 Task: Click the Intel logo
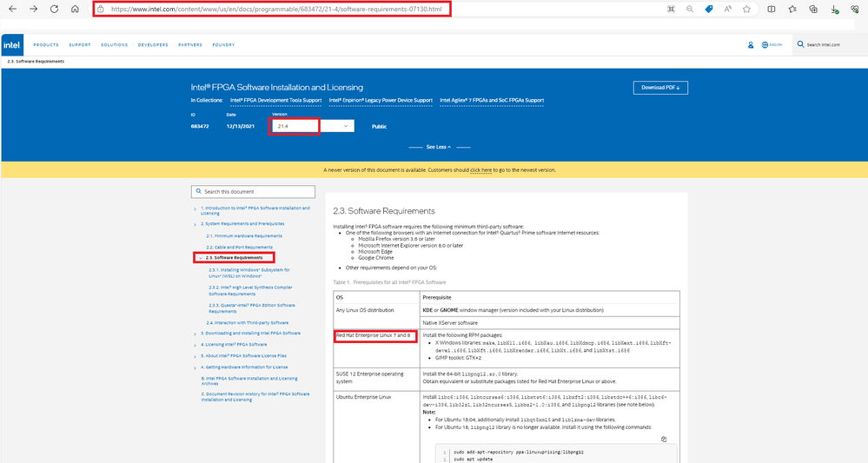point(12,45)
